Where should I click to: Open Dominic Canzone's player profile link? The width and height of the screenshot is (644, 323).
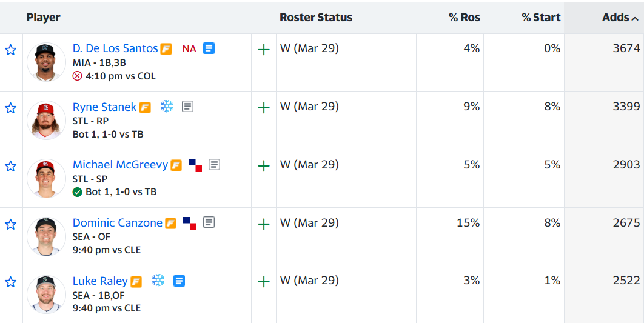(x=117, y=222)
